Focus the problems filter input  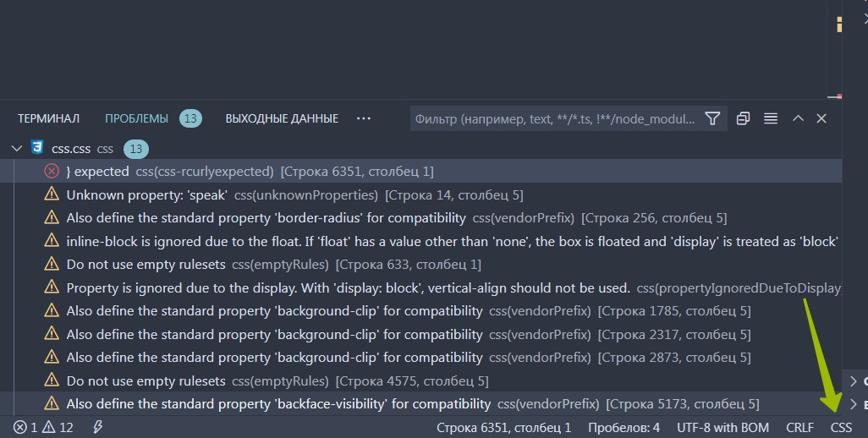pyautogui.click(x=555, y=119)
